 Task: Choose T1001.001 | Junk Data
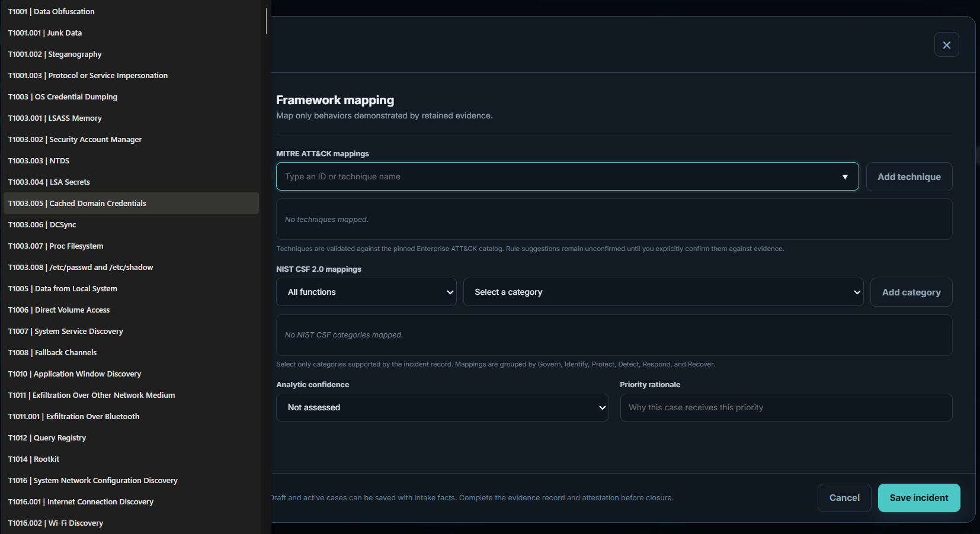point(131,33)
